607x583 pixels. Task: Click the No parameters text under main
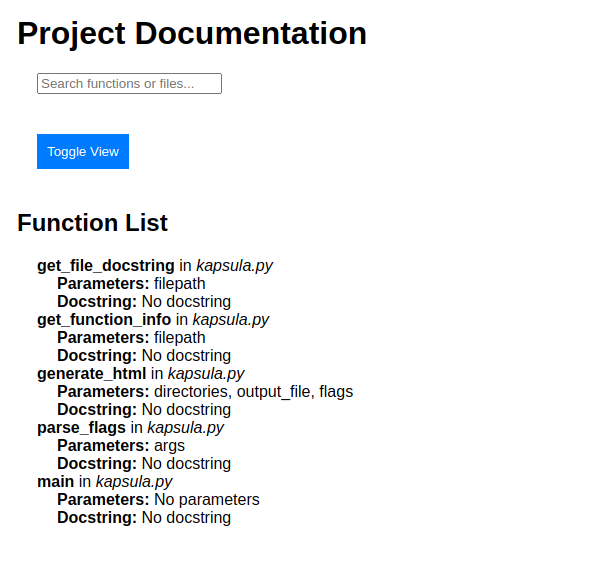tap(207, 500)
